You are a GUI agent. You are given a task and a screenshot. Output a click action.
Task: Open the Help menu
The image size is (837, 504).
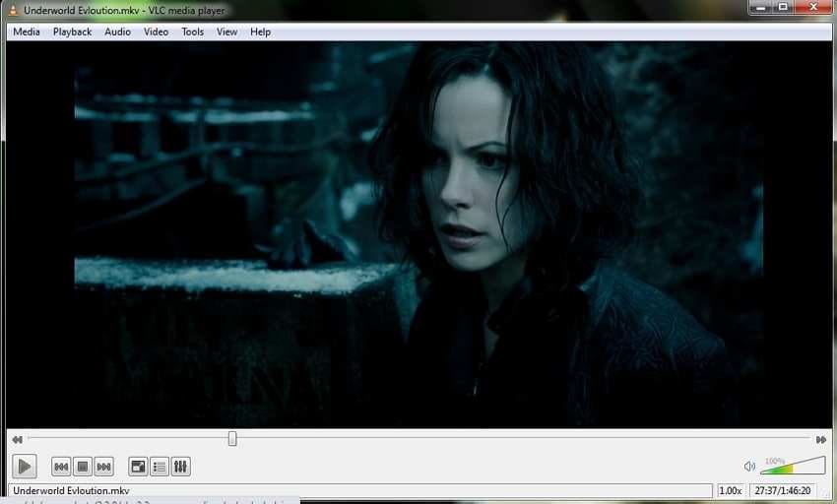(x=261, y=32)
